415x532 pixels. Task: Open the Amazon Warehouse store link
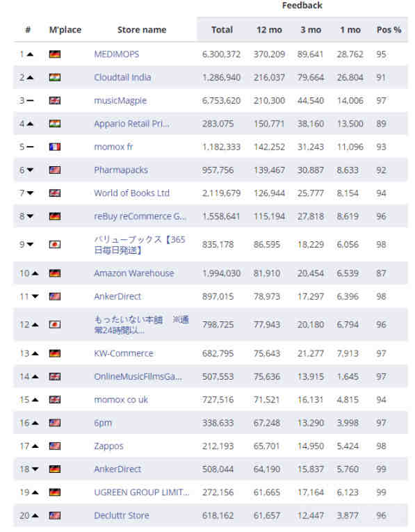tap(134, 273)
